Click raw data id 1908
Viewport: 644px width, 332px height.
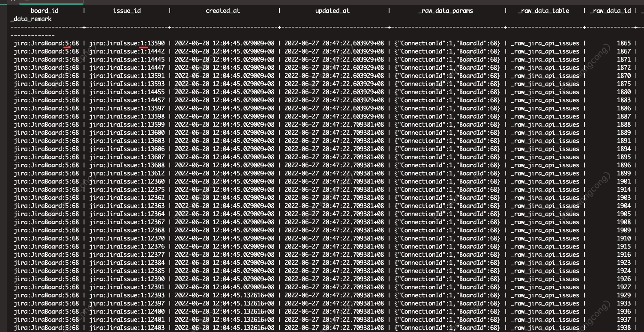[x=624, y=222]
